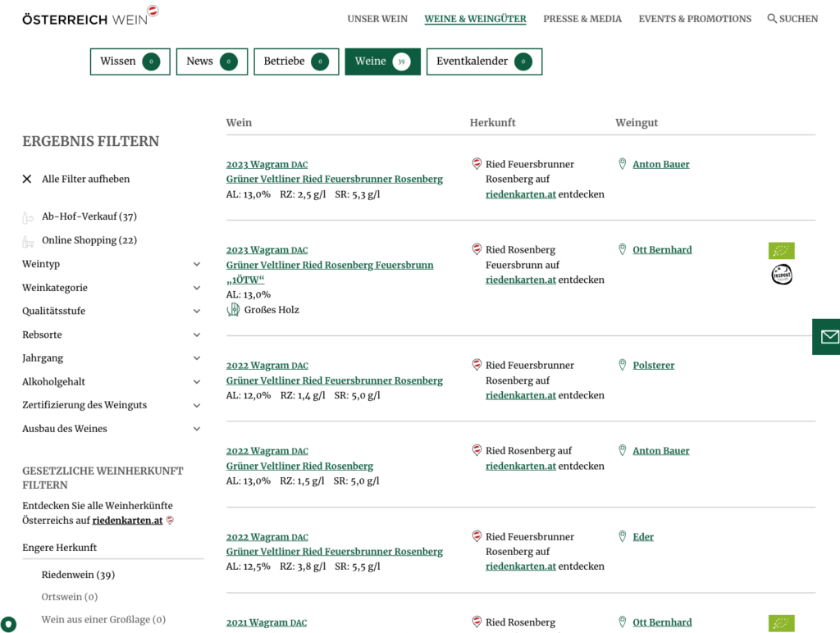Click Alle Filter aufheben text
Viewport: 840px width, 633px height.
pos(85,179)
